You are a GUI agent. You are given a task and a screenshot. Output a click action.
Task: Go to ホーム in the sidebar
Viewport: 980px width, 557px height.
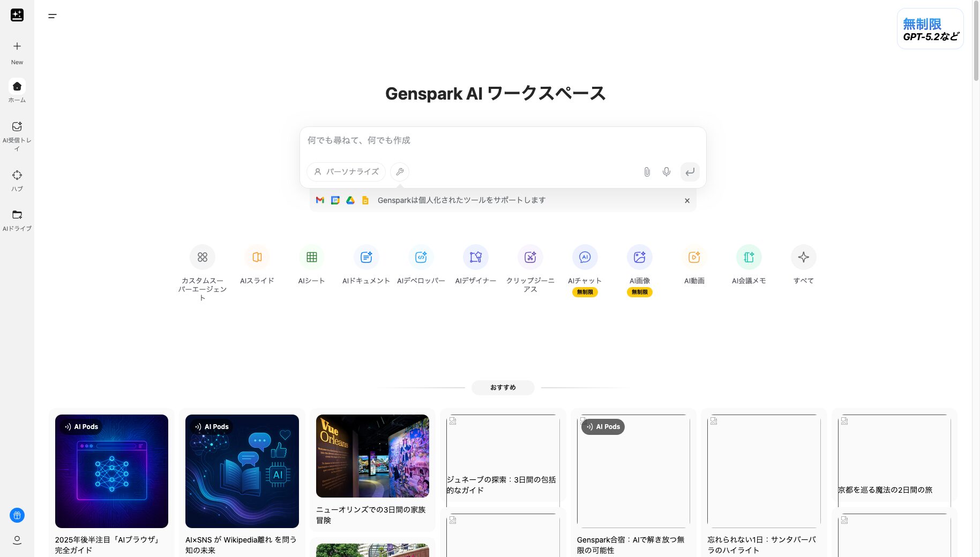[17, 86]
